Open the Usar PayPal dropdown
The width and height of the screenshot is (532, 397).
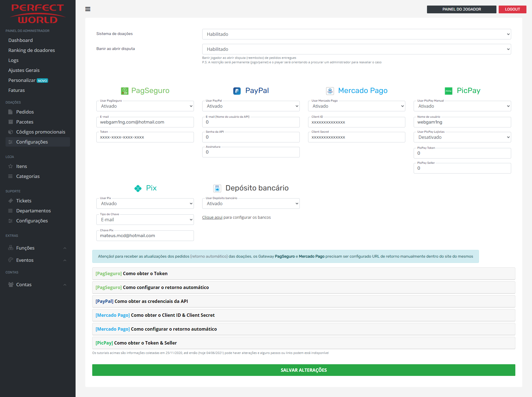[251, 106]
